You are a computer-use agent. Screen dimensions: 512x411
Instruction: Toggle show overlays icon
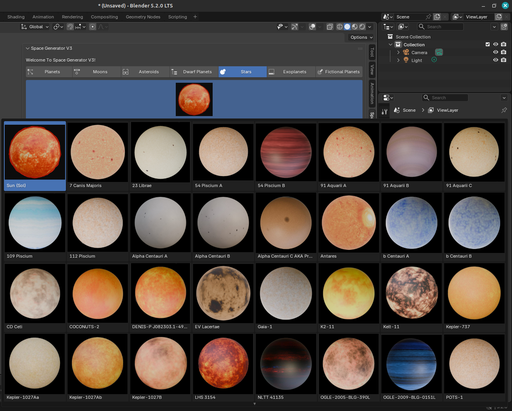pos(312,27)
